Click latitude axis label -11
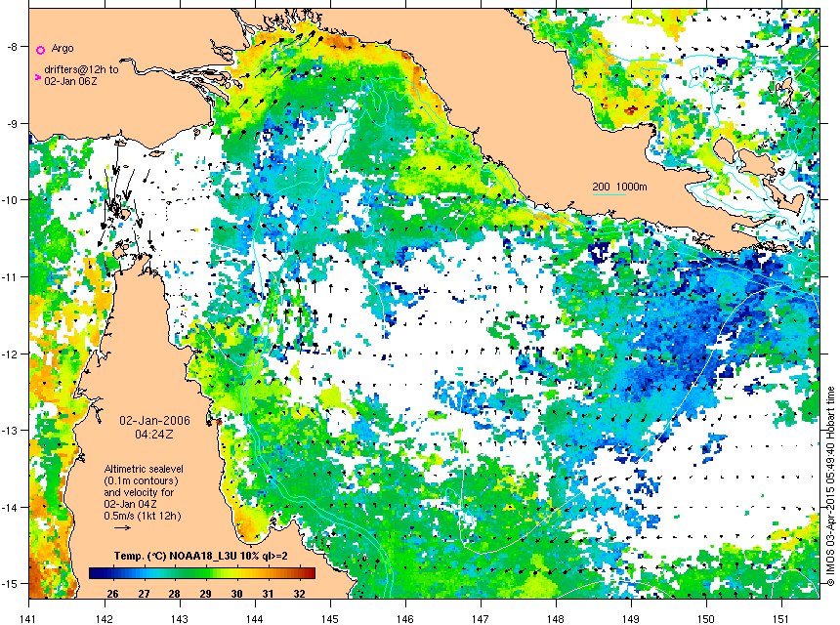 click(11, 277)
